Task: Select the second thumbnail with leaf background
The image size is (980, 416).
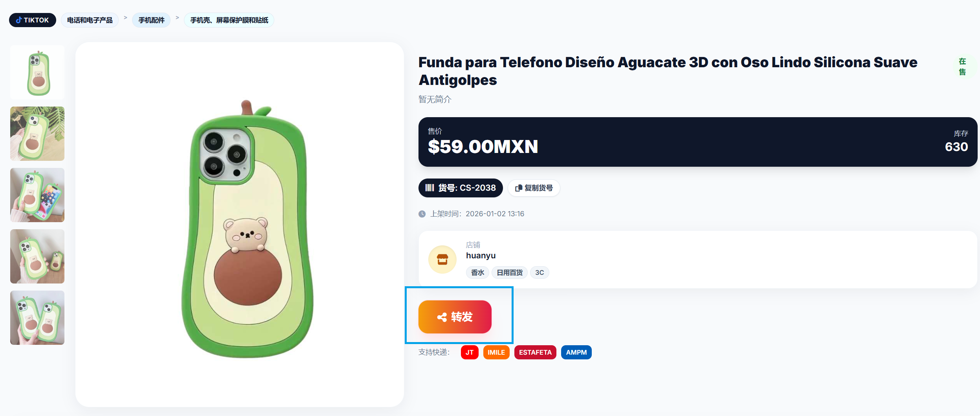Action: [x=37, y=134]
